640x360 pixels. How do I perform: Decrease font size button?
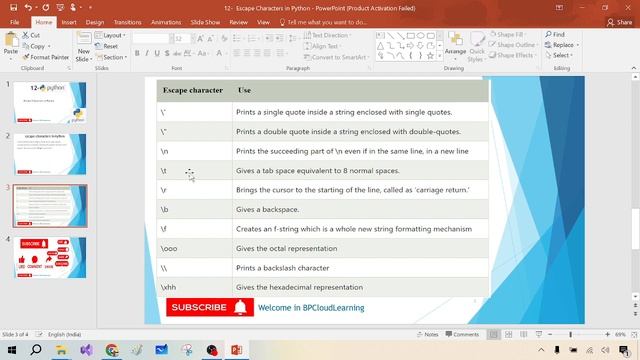[211, 39]
